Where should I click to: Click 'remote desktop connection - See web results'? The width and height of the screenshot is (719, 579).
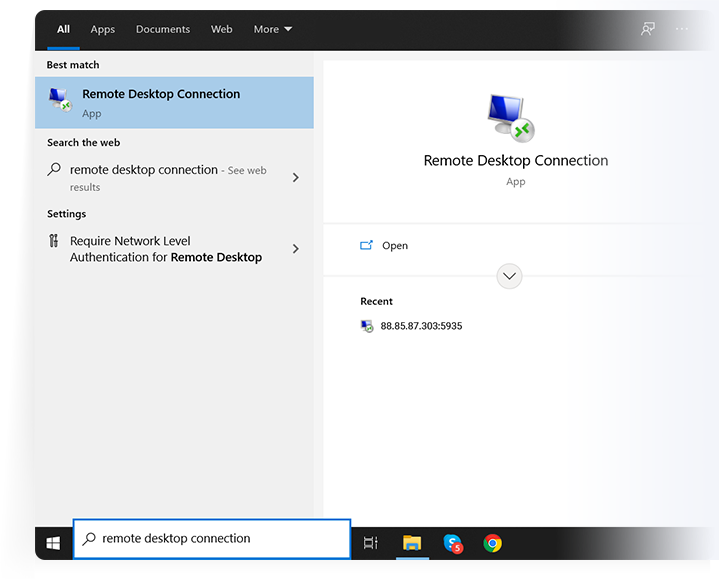pyautogui.click(x=168, y=177)
